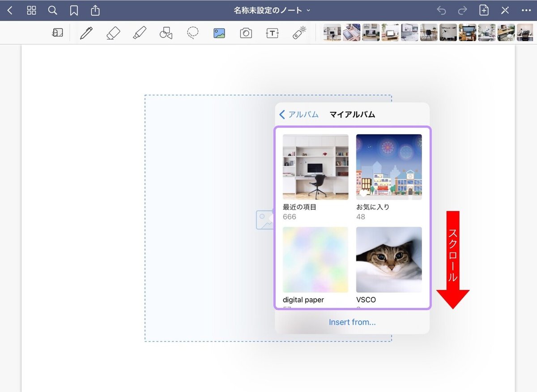Select the Eraser tool
The height and width of the screenshot is (392, 537).
pos(113,33)
